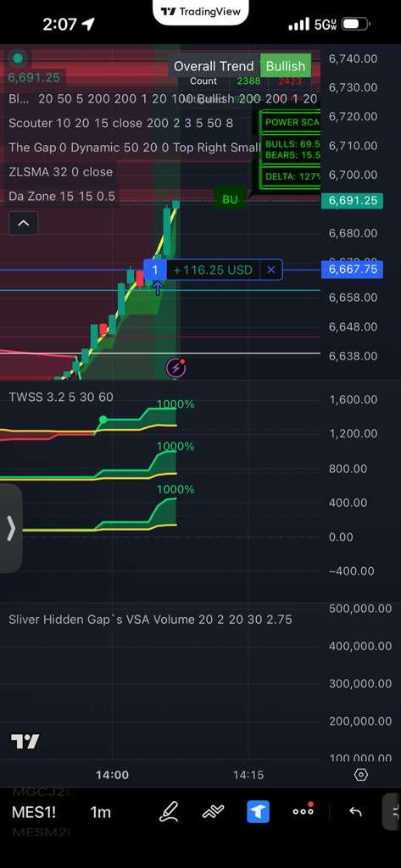401x868 pixels.
Task: Expand the left side panel arrow
Action: [10, 529]
